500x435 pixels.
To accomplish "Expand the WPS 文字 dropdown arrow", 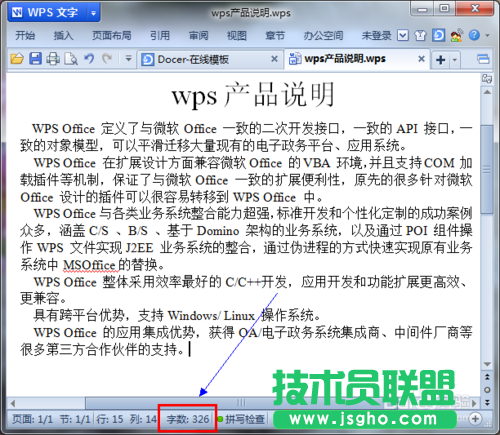I will click(94, 13).
